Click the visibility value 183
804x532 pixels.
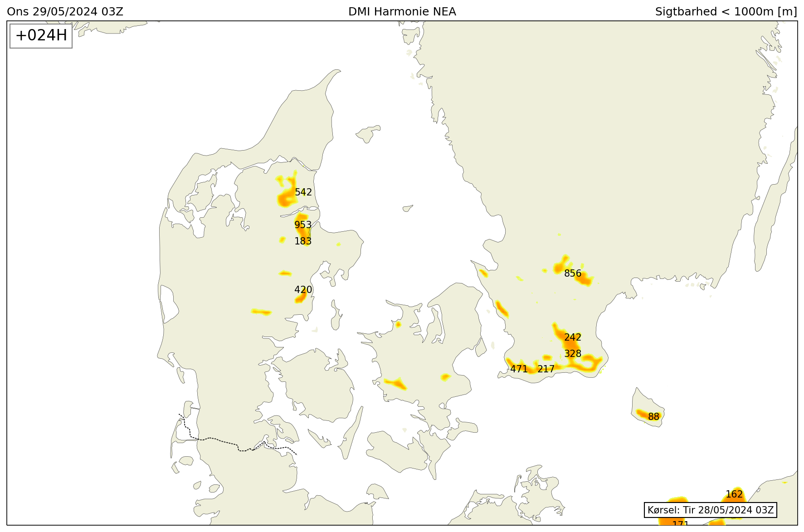[x=303, y=241]
